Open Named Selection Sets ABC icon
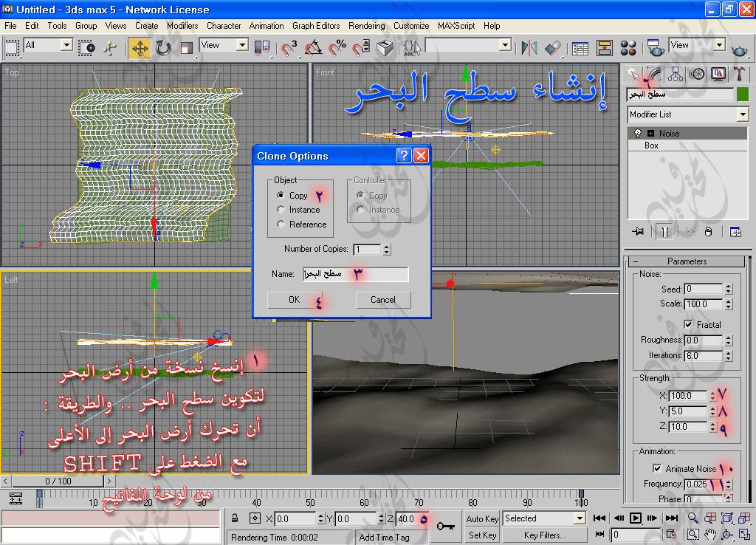Screen dimensions: 756x545 coord(412,47)
